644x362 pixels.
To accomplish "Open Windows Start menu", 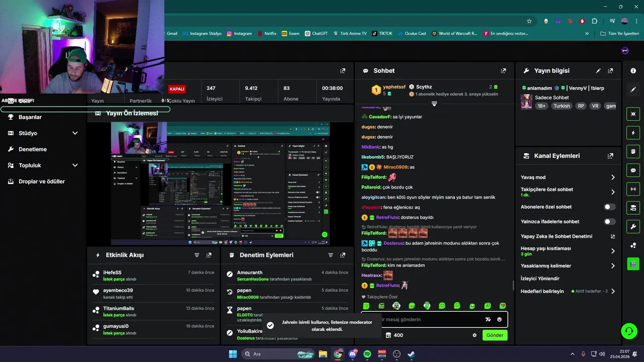I will (x=233, y=354).
